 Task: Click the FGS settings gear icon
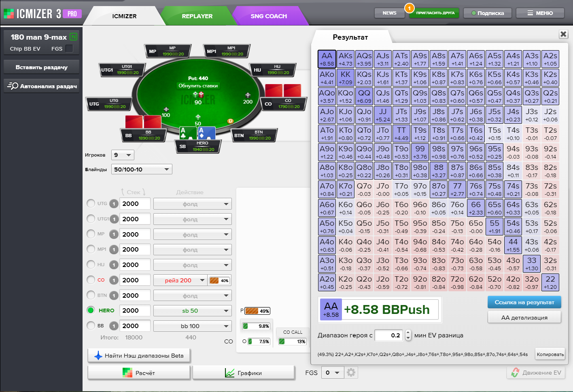click(x=351, y=373)
